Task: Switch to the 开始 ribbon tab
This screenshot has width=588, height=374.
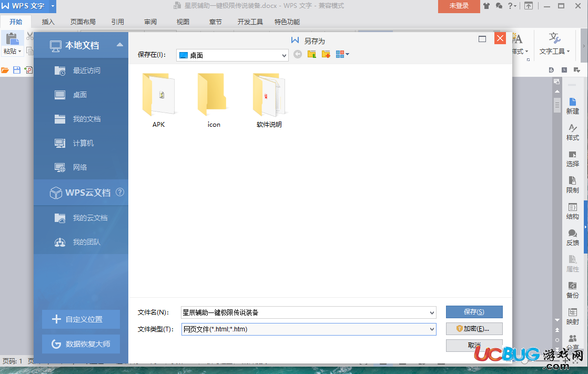Action: point(16,22)
